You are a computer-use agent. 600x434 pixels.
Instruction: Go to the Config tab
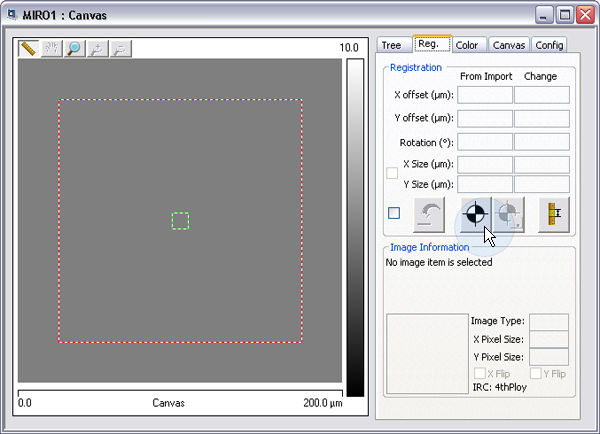pyautogui.click(x=549, y=45)
